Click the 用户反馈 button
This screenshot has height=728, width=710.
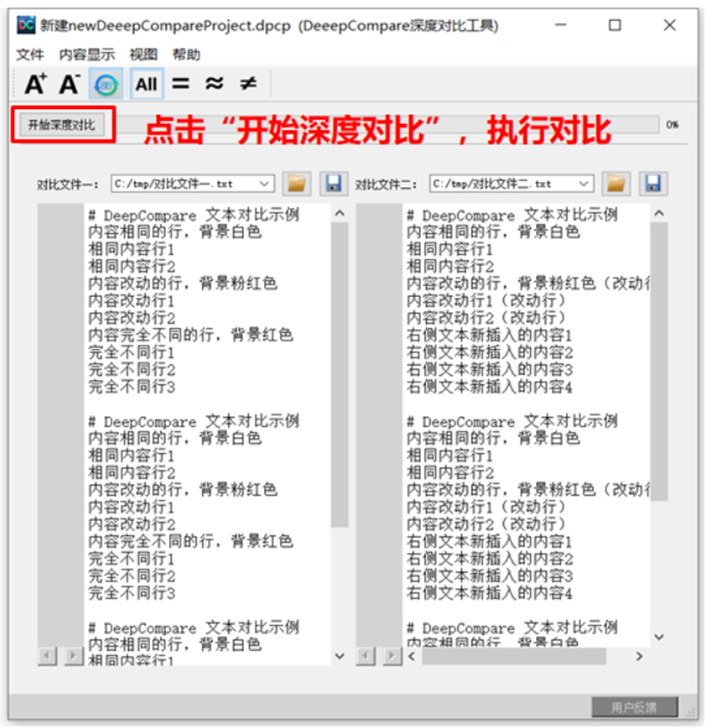pos(634,707)
